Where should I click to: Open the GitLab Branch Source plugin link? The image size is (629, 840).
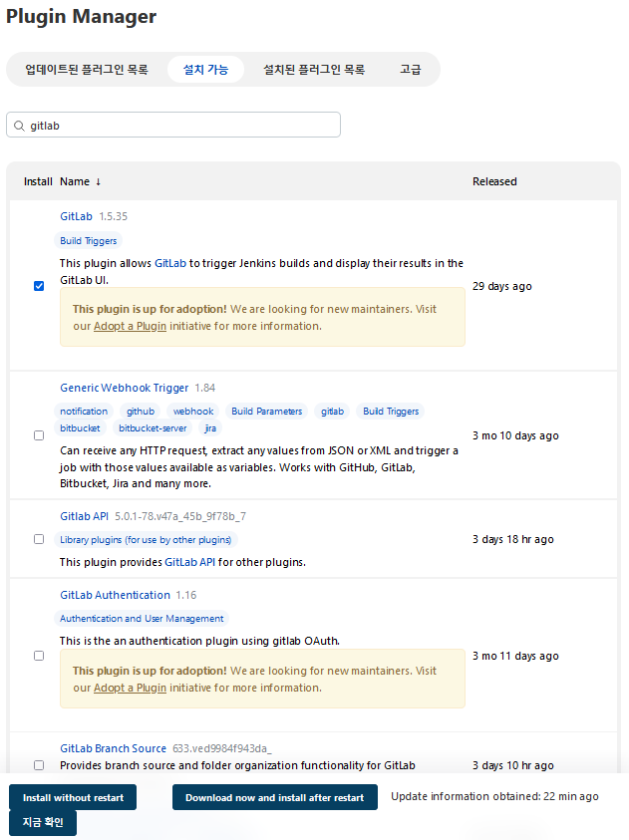click(113, 748)
